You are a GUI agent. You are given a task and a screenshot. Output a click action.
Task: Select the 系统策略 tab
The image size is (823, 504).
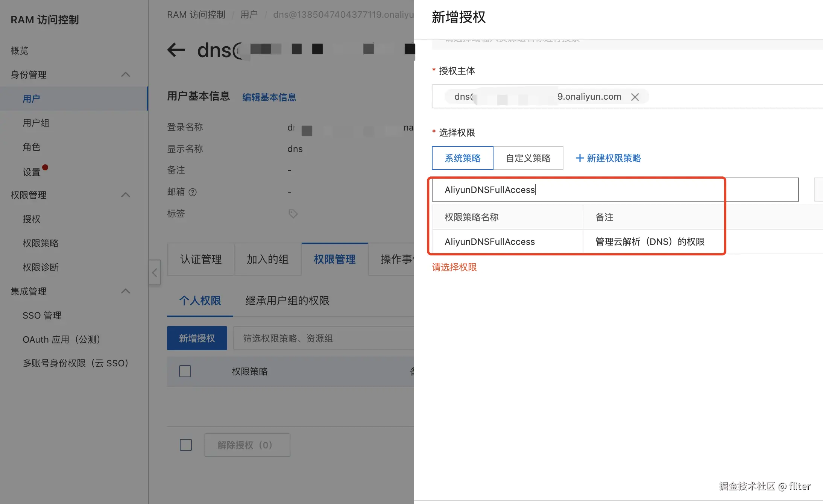pyautogui.click(x=462, y=158)
